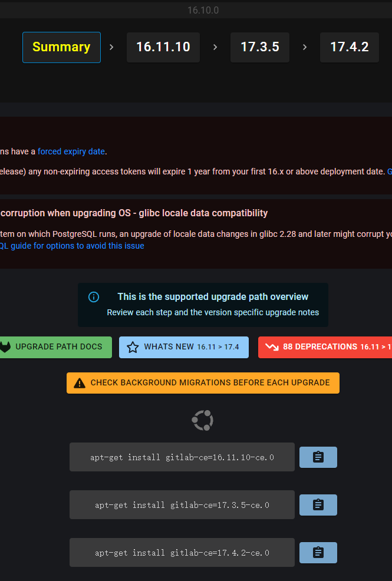
Task: Switch to the 16.11.10 step tab
Action: click(163, 47)
